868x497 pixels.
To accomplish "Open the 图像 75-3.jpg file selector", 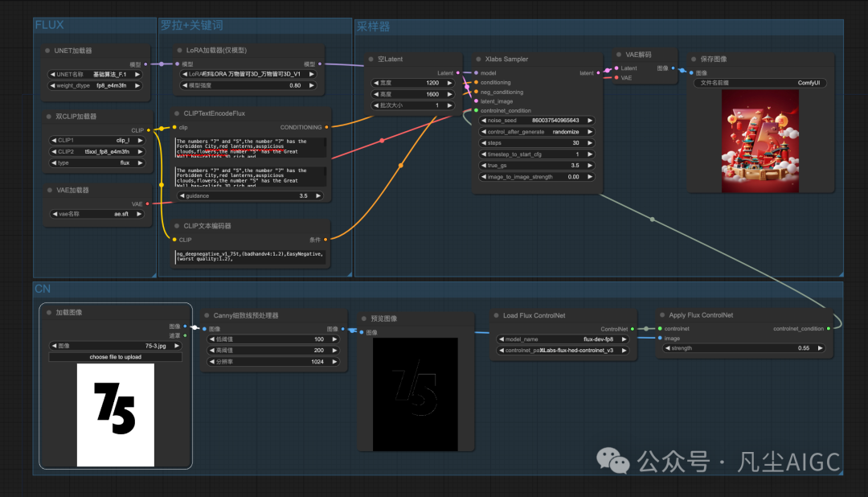I will [115, 346].
